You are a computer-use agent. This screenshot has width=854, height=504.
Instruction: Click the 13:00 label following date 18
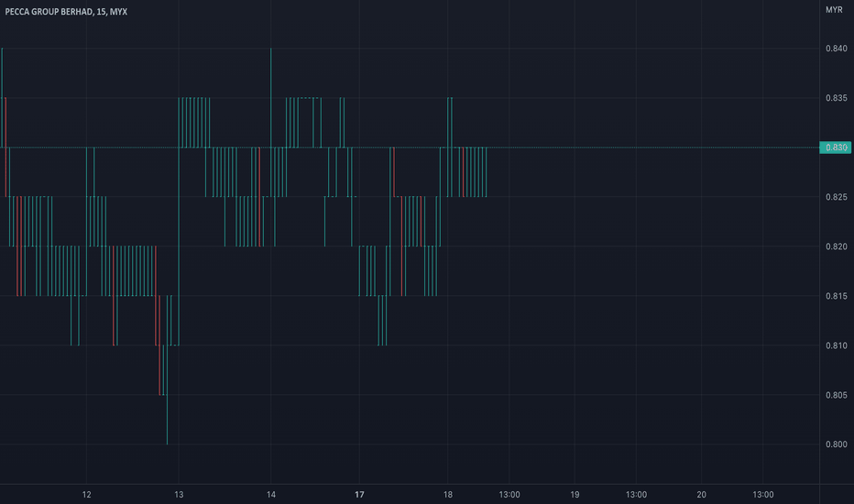click(509, 495)
